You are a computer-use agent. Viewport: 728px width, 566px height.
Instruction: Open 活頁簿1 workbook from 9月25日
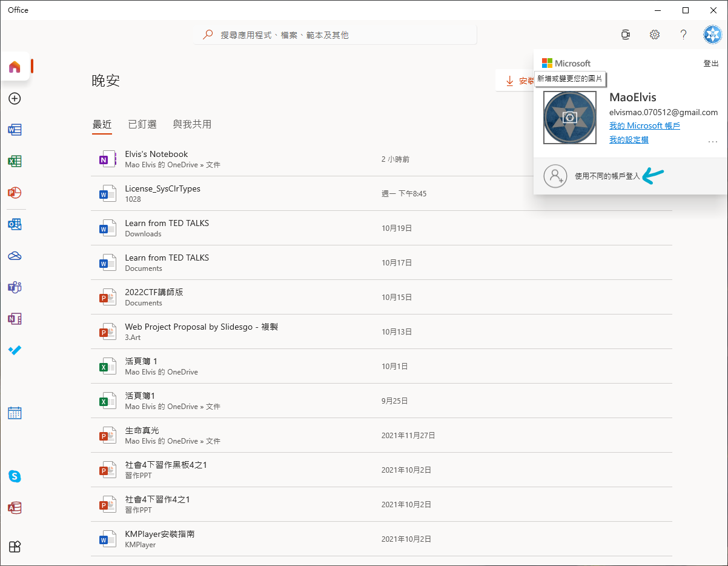[x=382, y=401]
